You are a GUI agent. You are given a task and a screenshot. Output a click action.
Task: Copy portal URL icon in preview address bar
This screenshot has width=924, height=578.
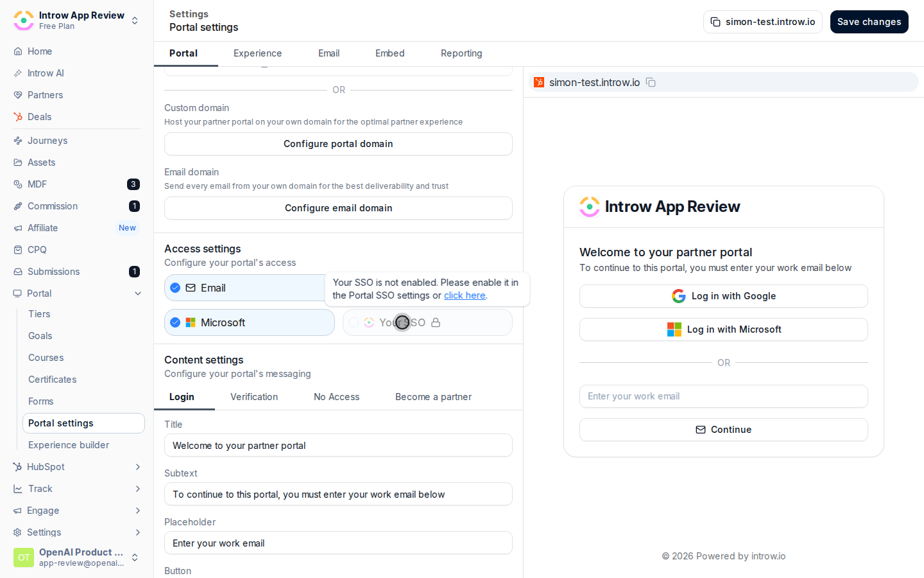coord(651,82)
